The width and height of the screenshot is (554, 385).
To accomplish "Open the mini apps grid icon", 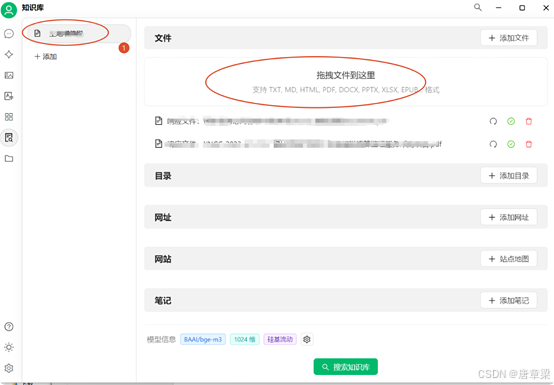I will click(x=9, y=117).
